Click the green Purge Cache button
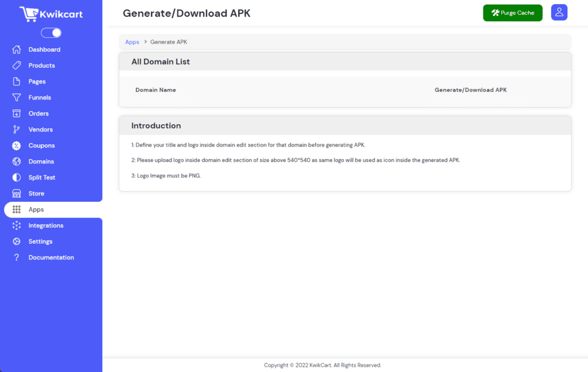 click(513, 13)
